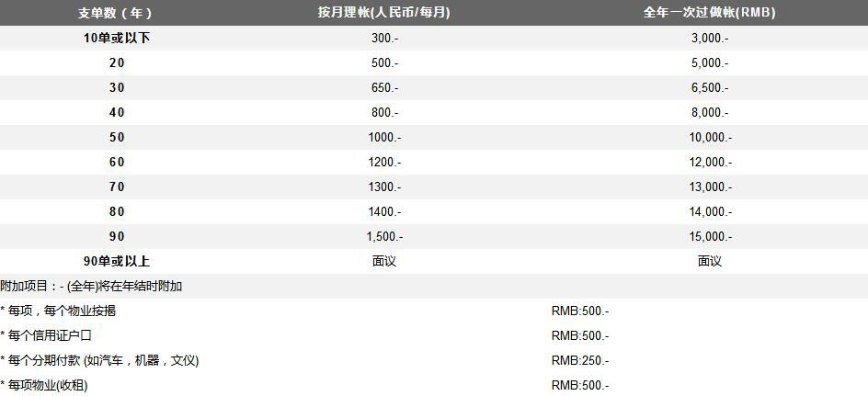
Task: Select the 650.- monthly fee
Action: pyautogui.click(x=384, y=87)
